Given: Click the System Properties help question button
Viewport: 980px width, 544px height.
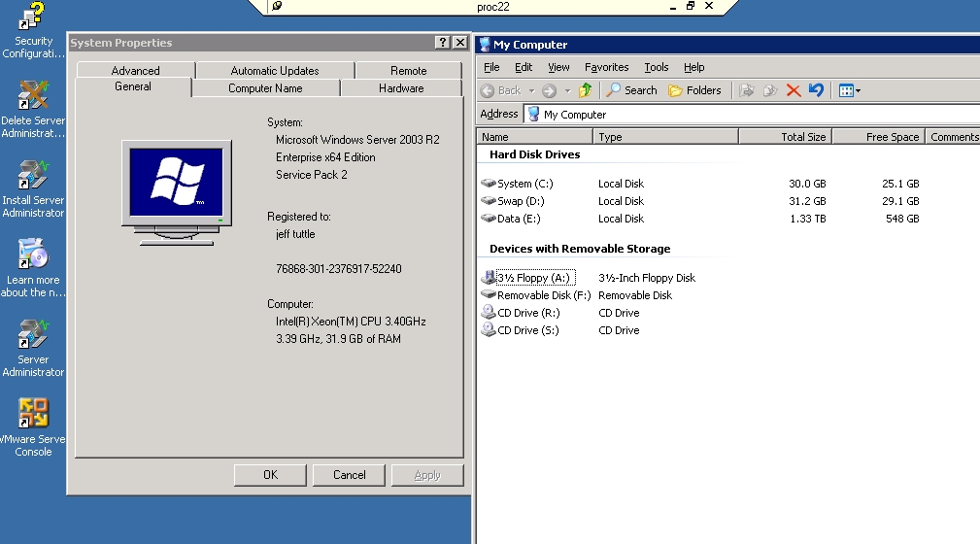Looking at the screenshot, I should [x=443, y=43].
